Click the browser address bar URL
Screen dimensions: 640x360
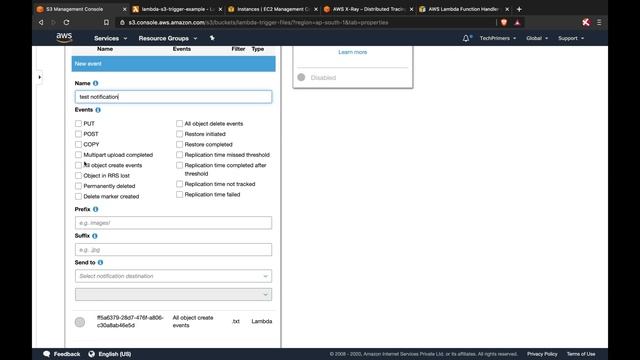coord(258,22)
